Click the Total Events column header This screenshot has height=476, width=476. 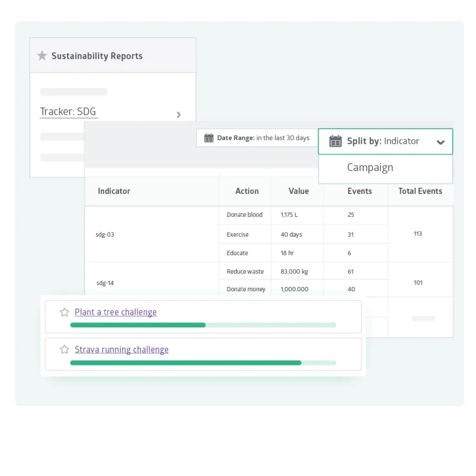coord(420,191)
